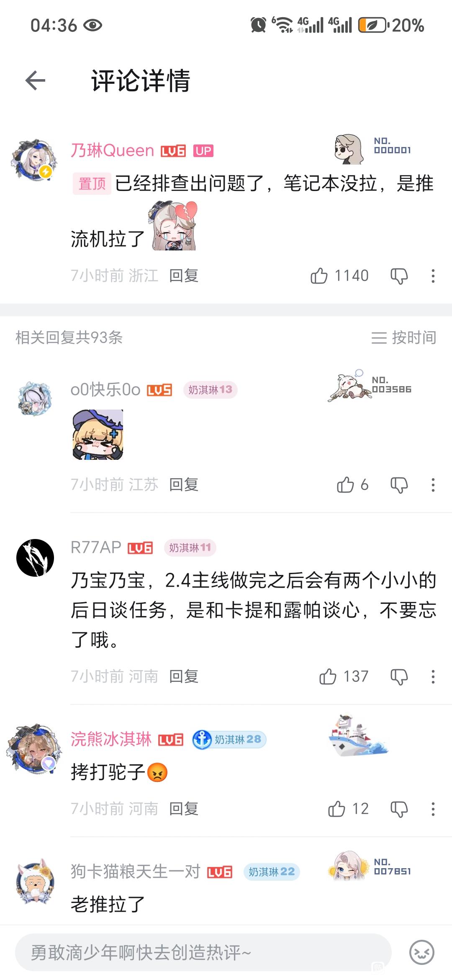Open three-dot menu on R77AP's comment

click(x=433, y=677)
